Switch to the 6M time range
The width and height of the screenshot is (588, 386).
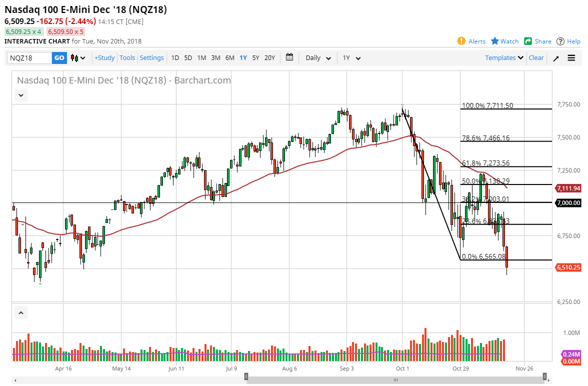229,58
